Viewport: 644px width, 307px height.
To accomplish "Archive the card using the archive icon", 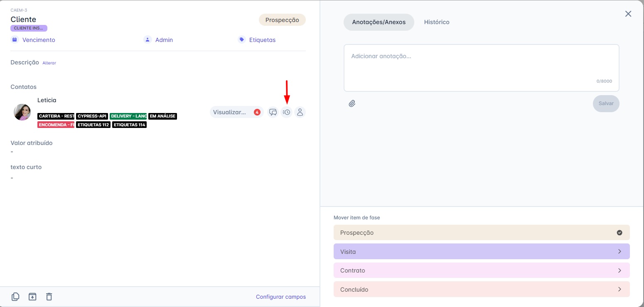I will (x=32, y=297).
